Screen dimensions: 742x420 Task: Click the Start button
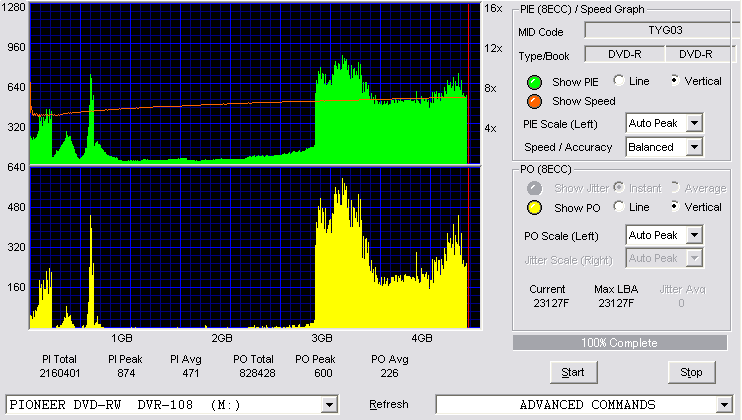click(574, 372)
